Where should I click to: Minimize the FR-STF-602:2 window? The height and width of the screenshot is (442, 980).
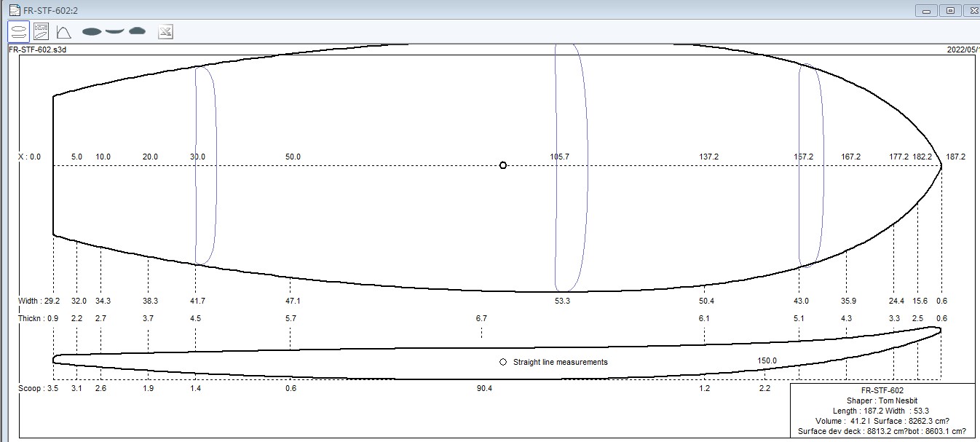(x=927, y=10)
